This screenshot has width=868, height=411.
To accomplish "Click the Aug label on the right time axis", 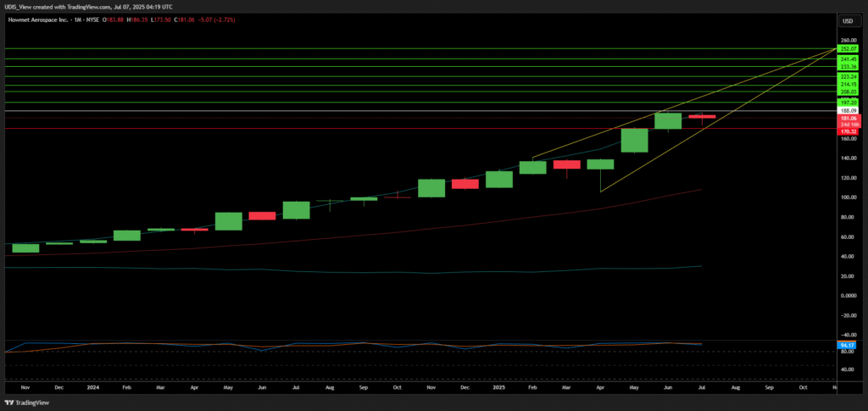I will (x=736, y=387).
